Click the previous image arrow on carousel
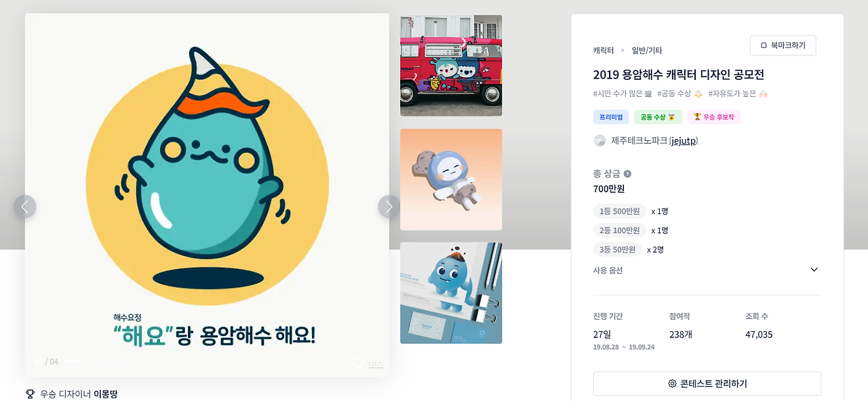868x401 pixels. (x=25, y=207)
